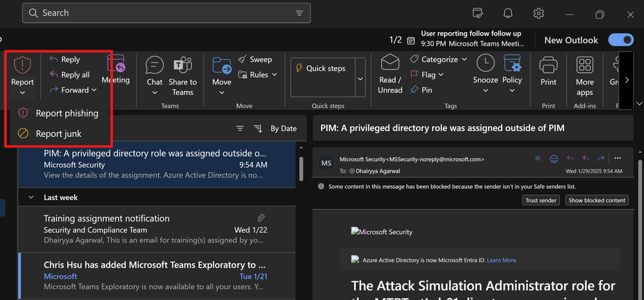
Task: Collapse the Last week group
Action: coord(31,197)
